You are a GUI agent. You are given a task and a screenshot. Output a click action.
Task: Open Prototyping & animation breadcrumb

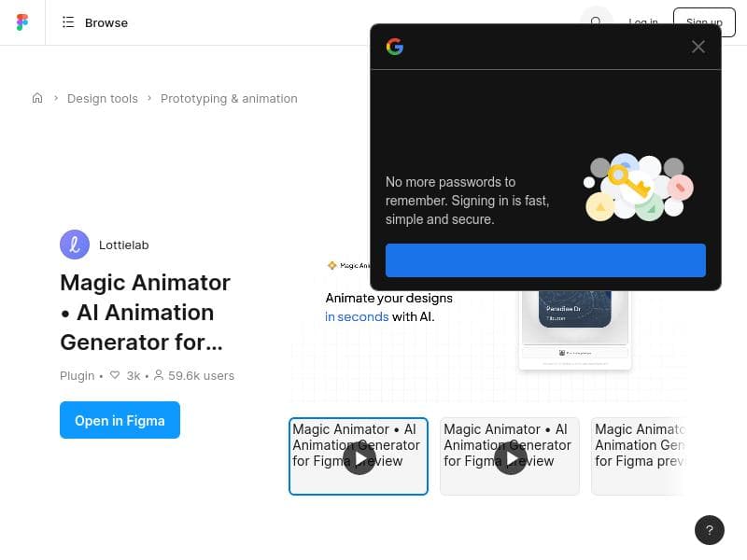pos(229,99)
